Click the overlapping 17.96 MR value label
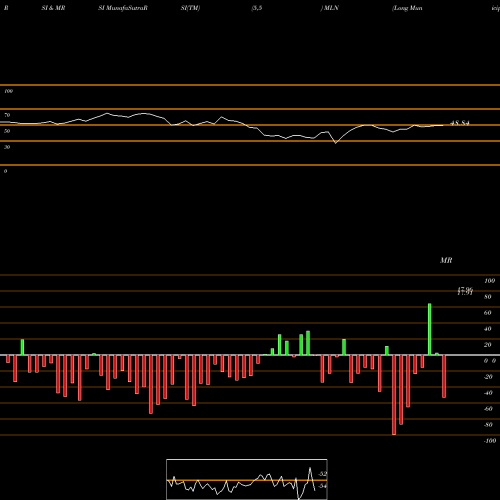This screenshot has width=500, height=500. [x=465, y=291]
